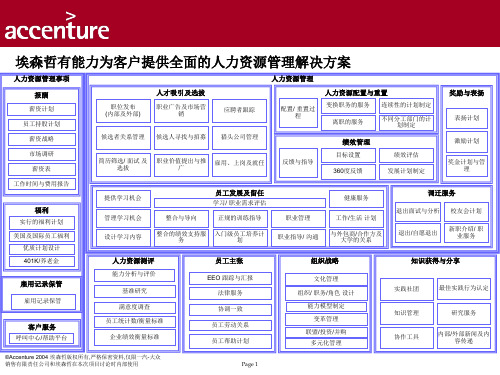
Task: Click the 薪资战略 box
Action: [42, 139]
